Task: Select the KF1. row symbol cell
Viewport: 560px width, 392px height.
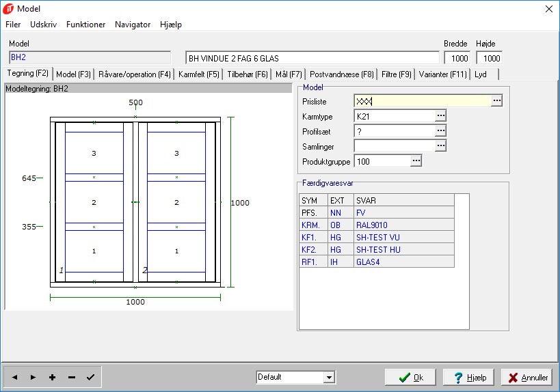Action: point(314,237)
